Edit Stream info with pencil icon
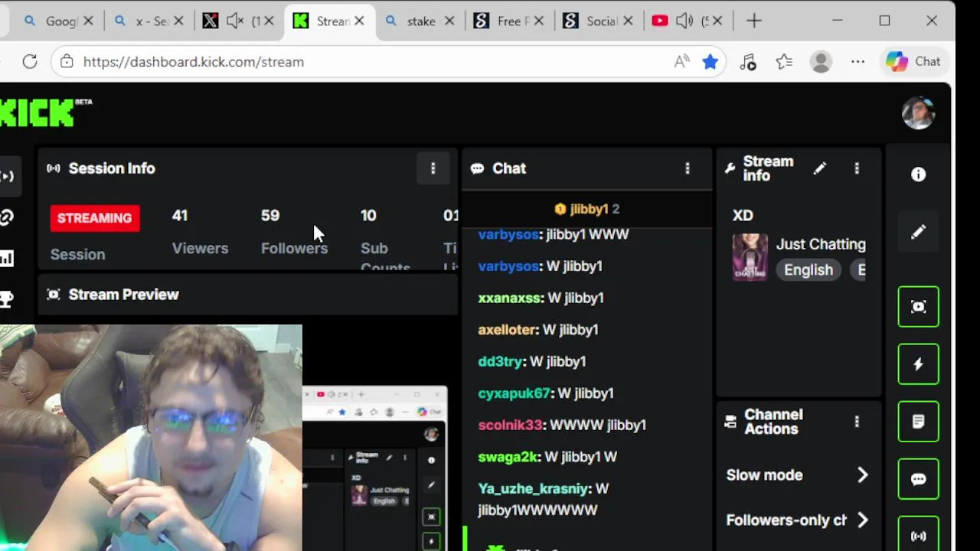The height and width of the screenshot is (551, 980). pos(820,168)
